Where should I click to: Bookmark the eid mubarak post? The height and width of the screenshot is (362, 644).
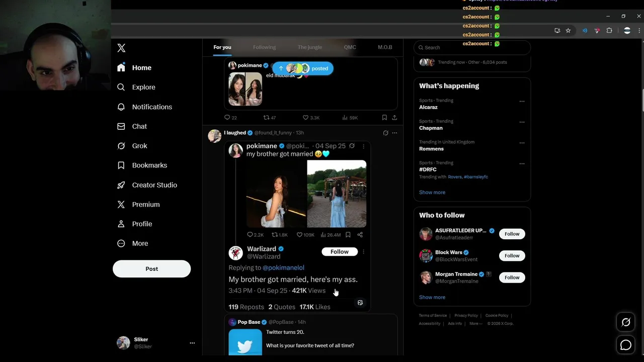pyautogui.click(x=384, y=118)
